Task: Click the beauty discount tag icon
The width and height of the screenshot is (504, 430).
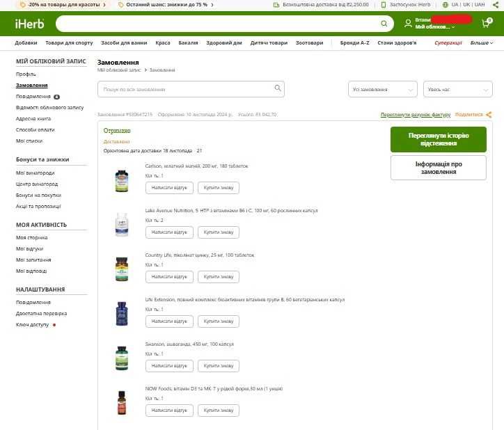Action: click(22, 5)
